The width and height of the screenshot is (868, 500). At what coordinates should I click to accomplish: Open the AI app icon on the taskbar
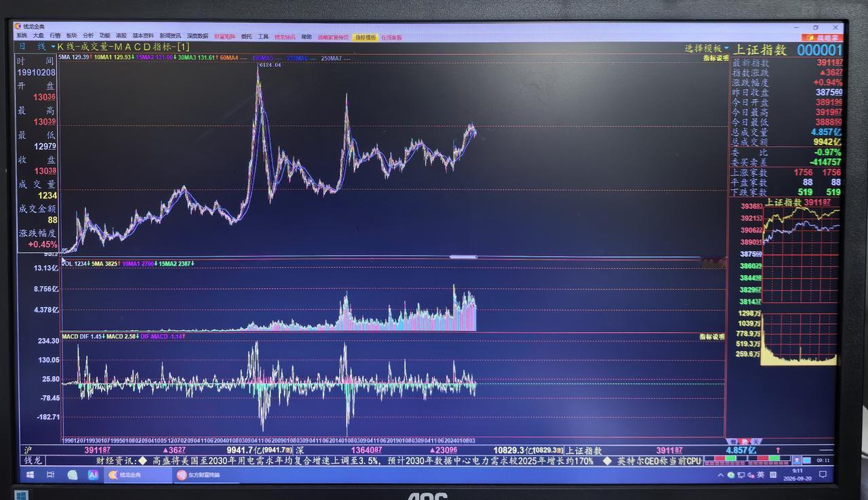tap(93, 475)
